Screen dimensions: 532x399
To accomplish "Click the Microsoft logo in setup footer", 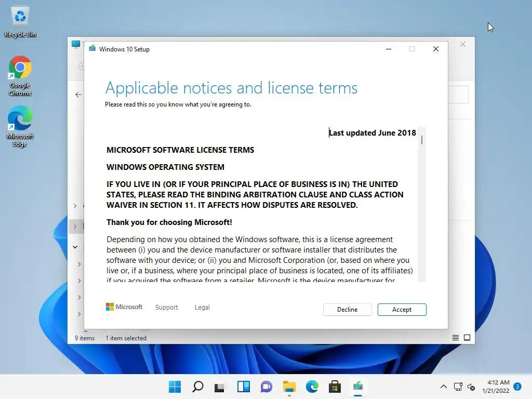I will (124, 307).
